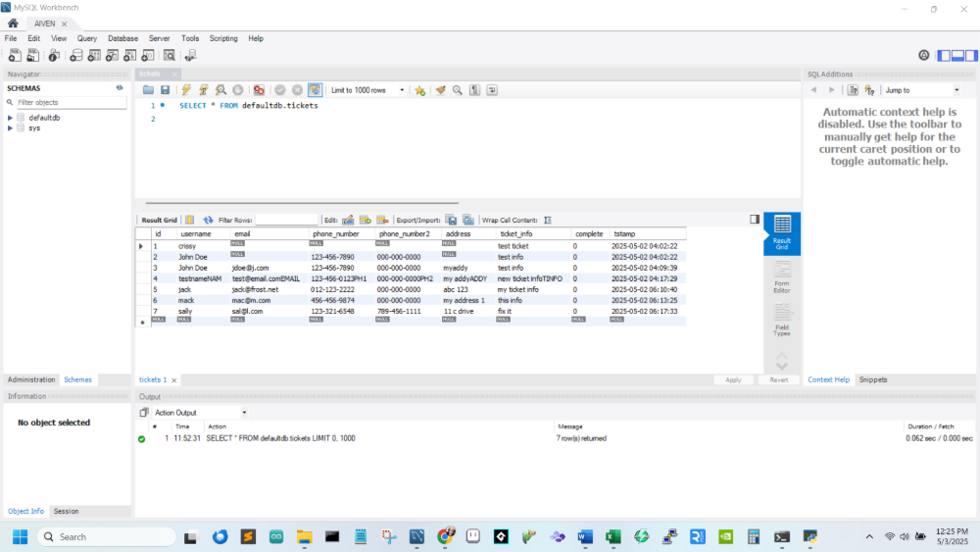Insert a new row into the result grid

tap(366, 220)
